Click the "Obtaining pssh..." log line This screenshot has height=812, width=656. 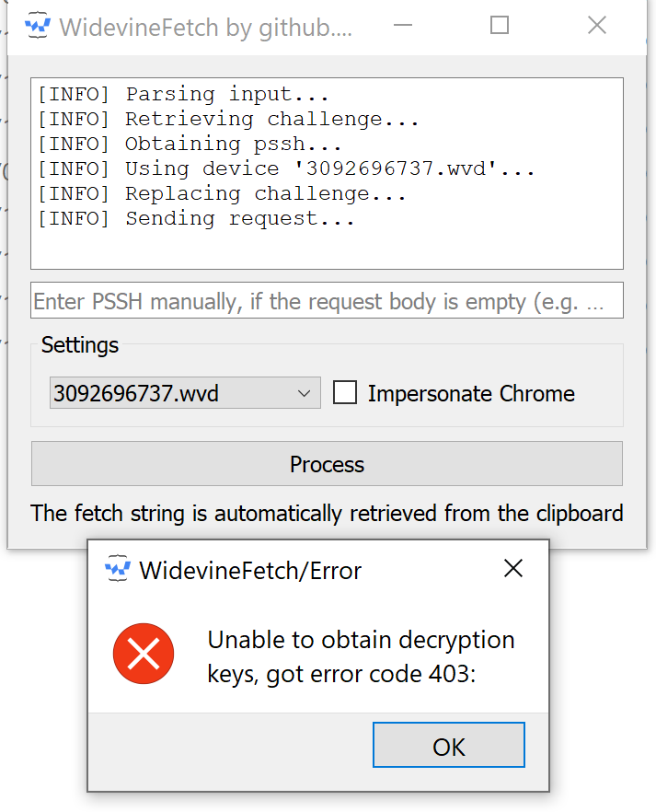(x=189, y=144)
